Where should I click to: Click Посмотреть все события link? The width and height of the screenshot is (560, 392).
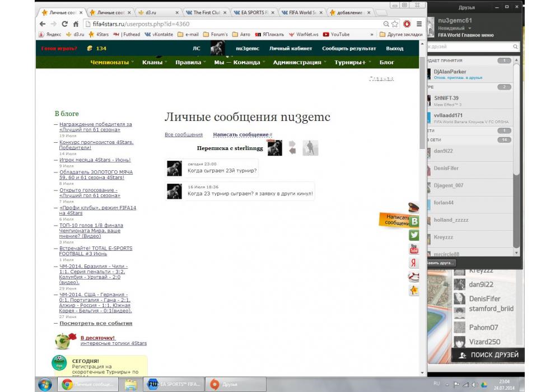pos(96,323)
